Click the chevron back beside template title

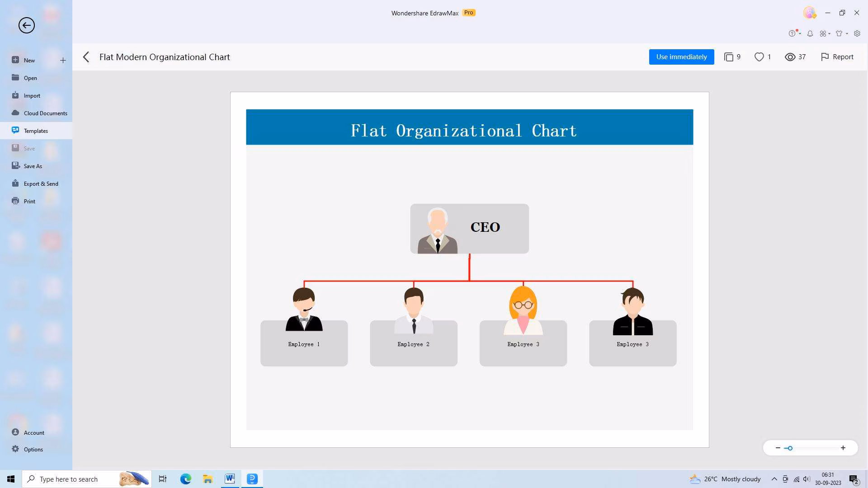[x=86, y=57]
